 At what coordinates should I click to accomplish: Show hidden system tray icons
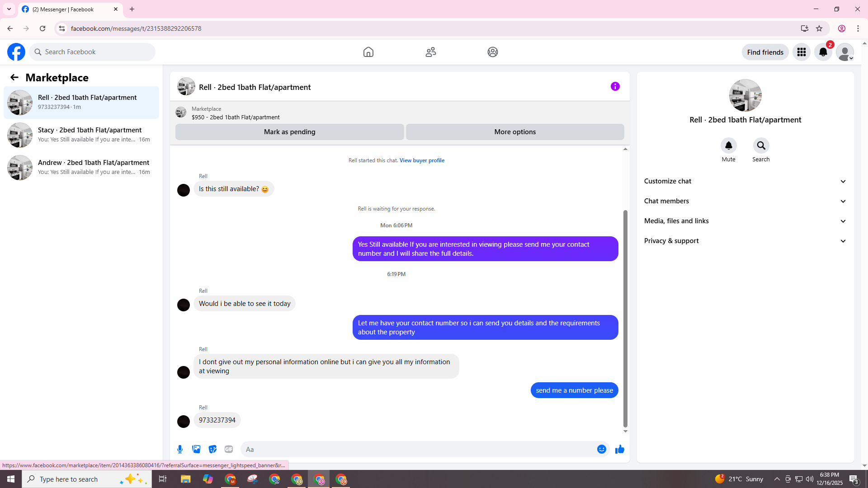point(777,479)
